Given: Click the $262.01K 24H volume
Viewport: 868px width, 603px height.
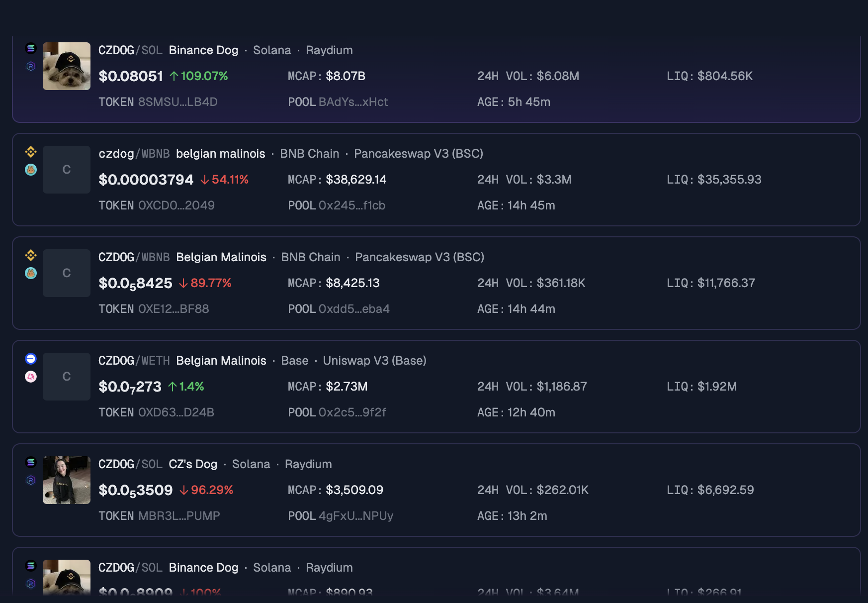Looking at the screenshot, I should pyautogui.click(x=562, y=490).
